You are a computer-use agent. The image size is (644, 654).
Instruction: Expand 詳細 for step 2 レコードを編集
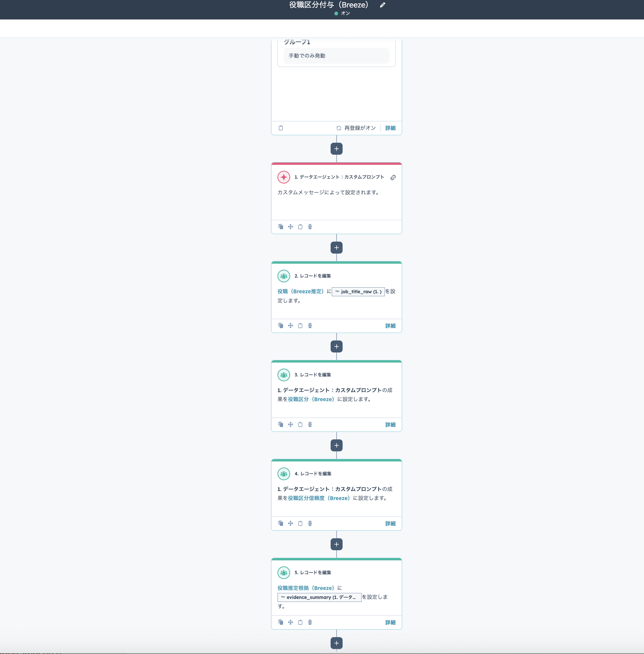pyautogui.click(x=390, y=326)
